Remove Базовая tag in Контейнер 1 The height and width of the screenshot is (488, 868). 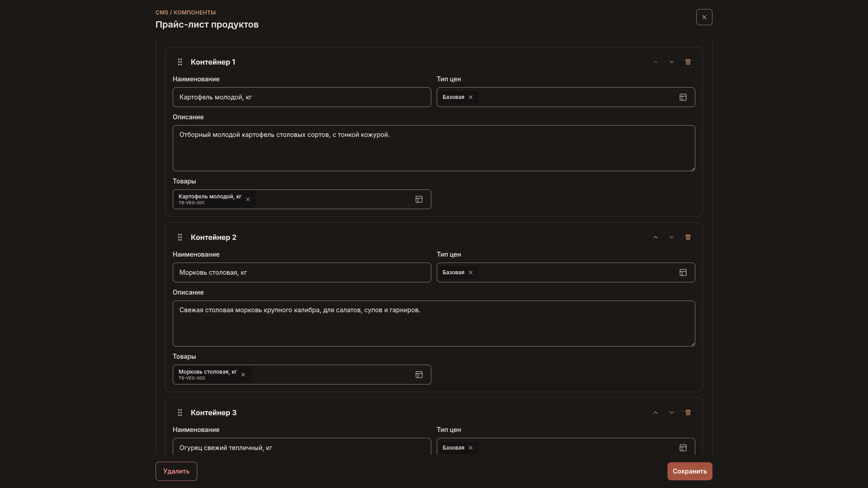471,97
